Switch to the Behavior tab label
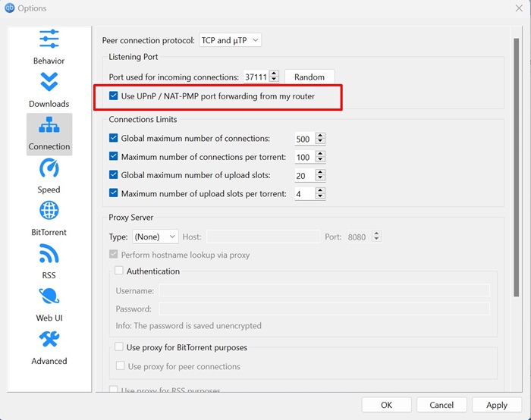Viewport: 531px width, 420px height. pyautogui.click(x=49, y=61)
